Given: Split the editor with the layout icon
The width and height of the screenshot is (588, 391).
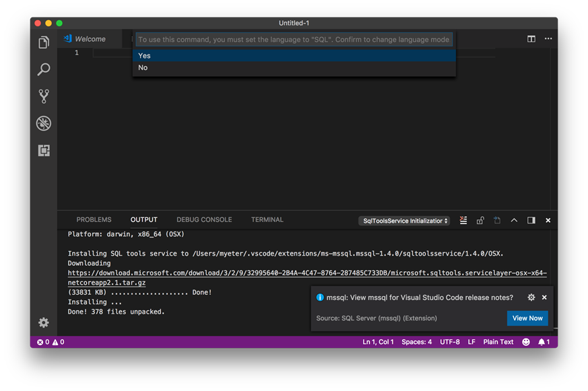Looking at the screenshot, I should click(x=531, y=38).
